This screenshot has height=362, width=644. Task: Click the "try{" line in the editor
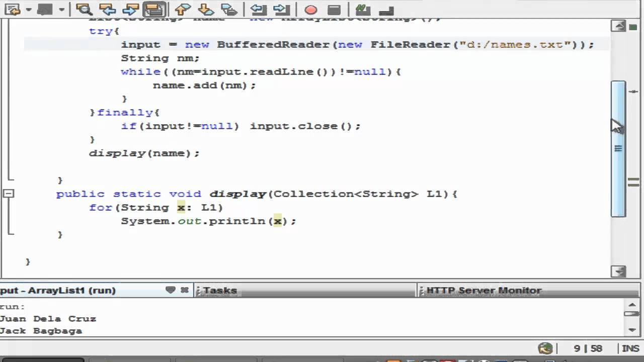click(104, 31)
